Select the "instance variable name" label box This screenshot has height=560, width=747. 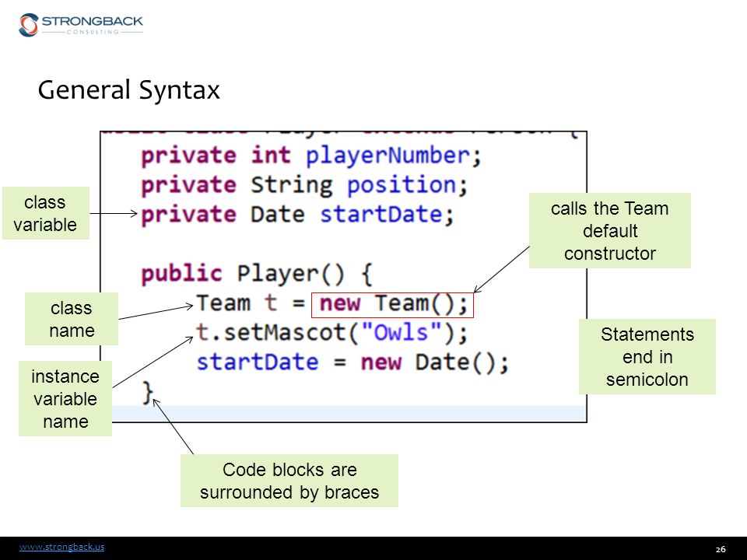(65, 398)
